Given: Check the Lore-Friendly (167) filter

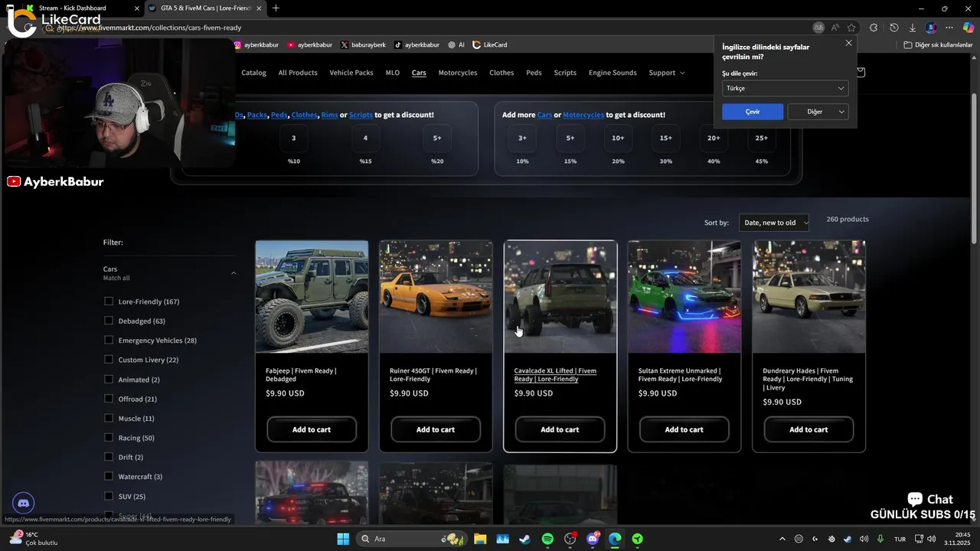Looking at the screenshot, I should pyautogui.click(x=109, y=302).
